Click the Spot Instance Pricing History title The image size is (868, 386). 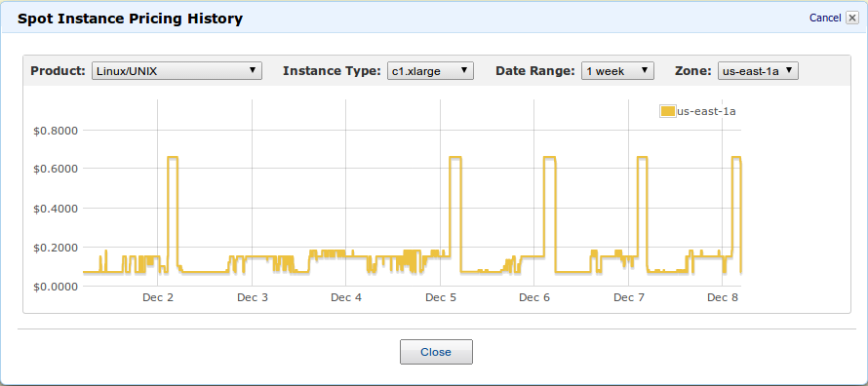[x=130, y=19]
